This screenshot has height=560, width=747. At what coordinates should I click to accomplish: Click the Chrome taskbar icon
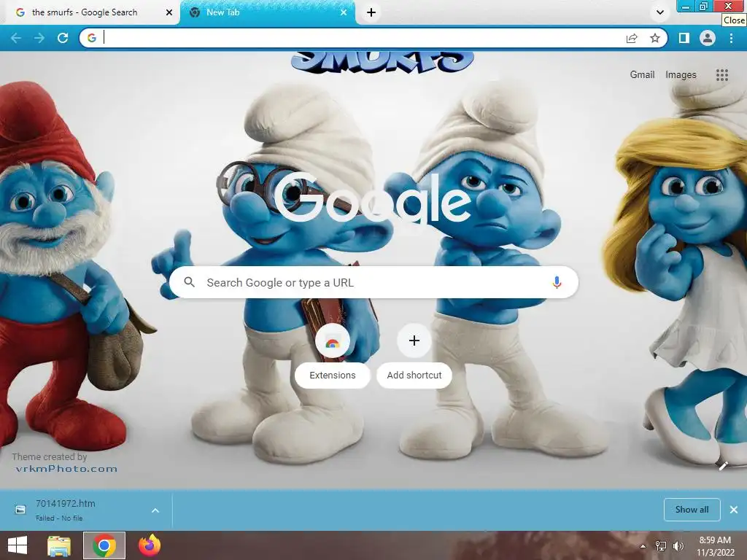click(104, 545)
